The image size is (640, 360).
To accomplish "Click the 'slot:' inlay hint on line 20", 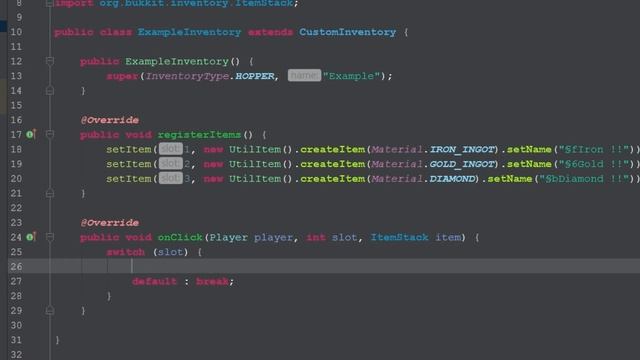I will (x=171, y=178).
